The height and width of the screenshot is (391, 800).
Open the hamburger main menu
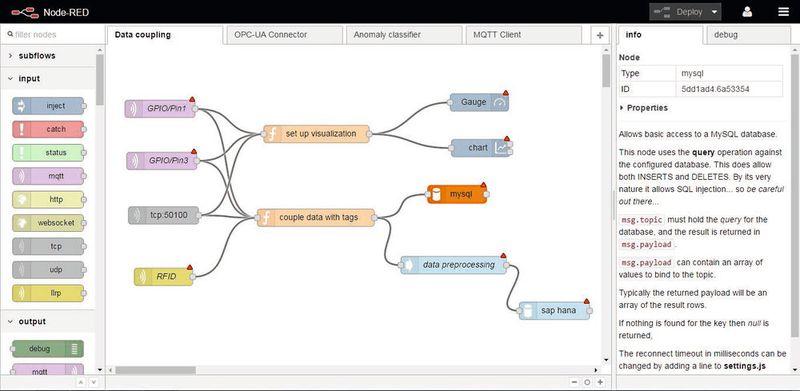783,12
